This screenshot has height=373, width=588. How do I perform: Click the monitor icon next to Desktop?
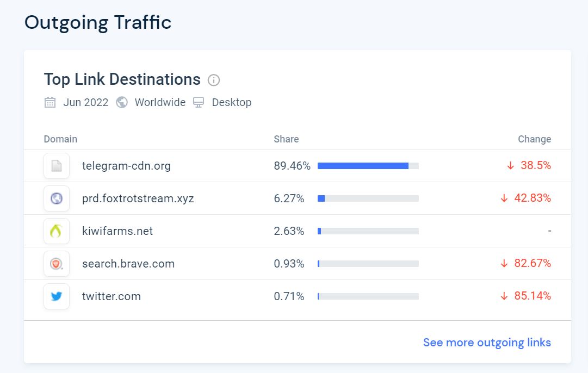(x=199, y=102)
